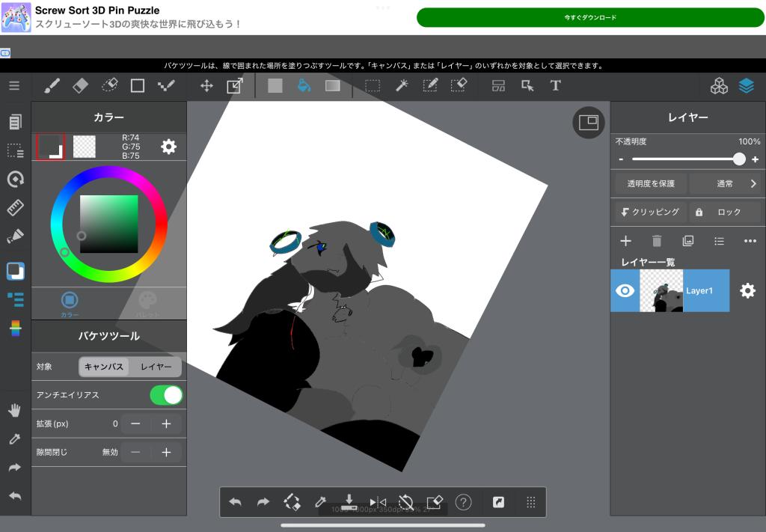Image resolution: width=766 pixels, height=532 pixels.
Task: Click the 透明度を保護 button
Action: coord(650,183)
